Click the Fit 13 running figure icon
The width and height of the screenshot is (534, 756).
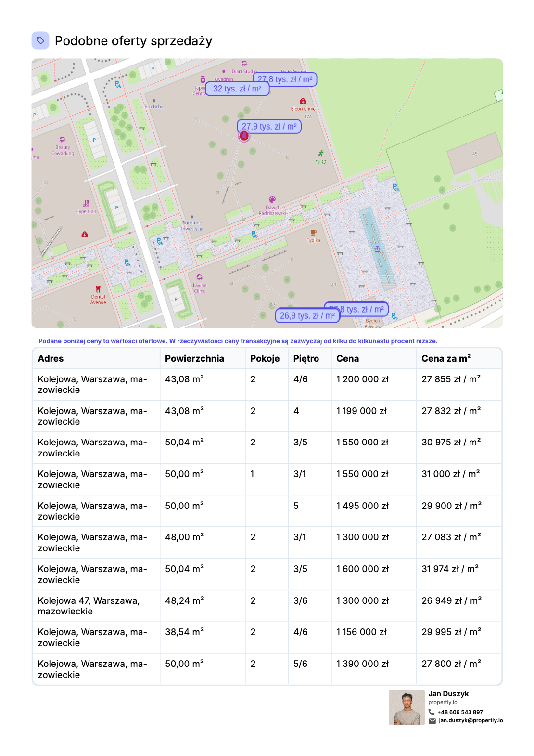[321, 154]
